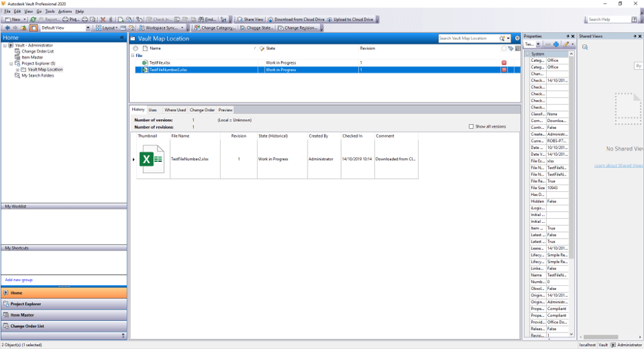644x349 pixels.
Task: Click the search icon in Shared Views panel
Action: coord(585,47)
